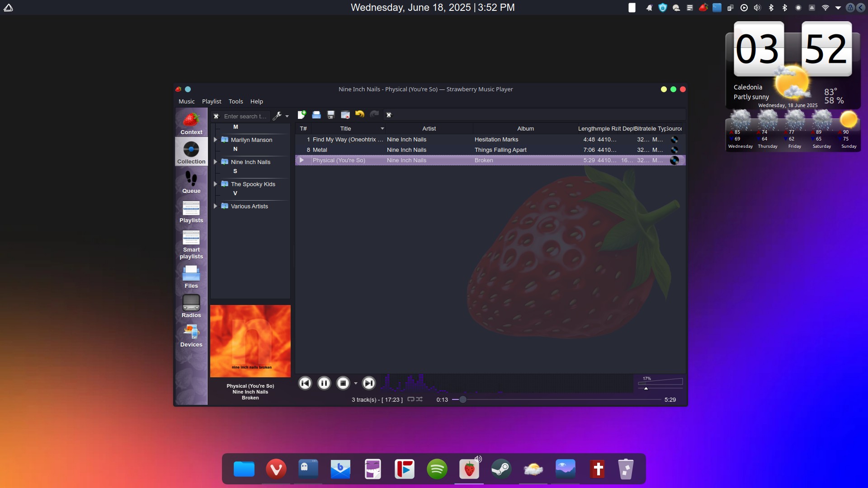Screen dimensions: 868x488
Task: Sort playlist by Album column header
Action: point(525,128)
